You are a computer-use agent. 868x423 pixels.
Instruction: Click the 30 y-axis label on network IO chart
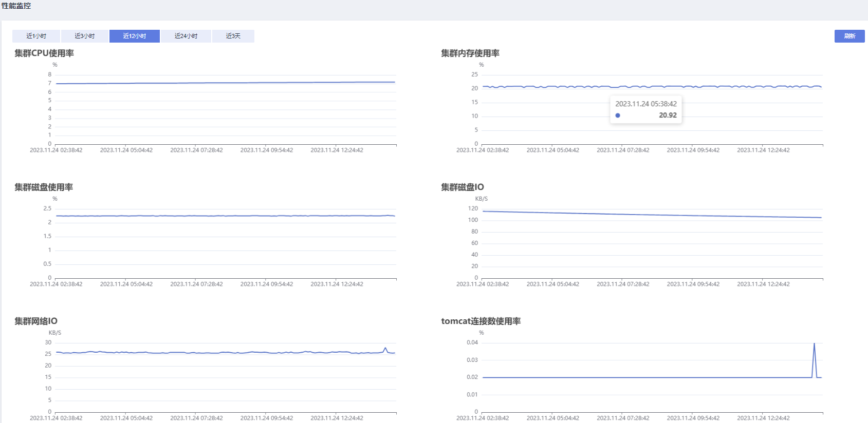coord(48,342)
